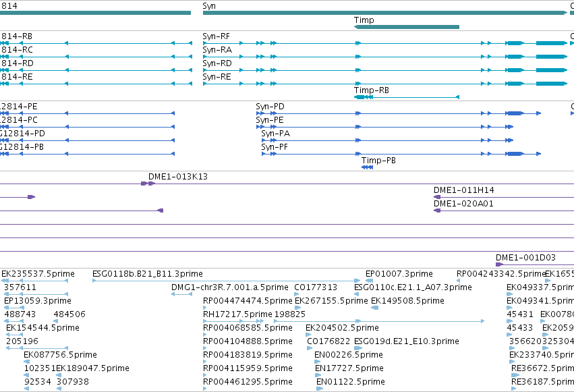Click the 814-RB transcript label
The height and width of the screenshot is (392, 574).
17,36
